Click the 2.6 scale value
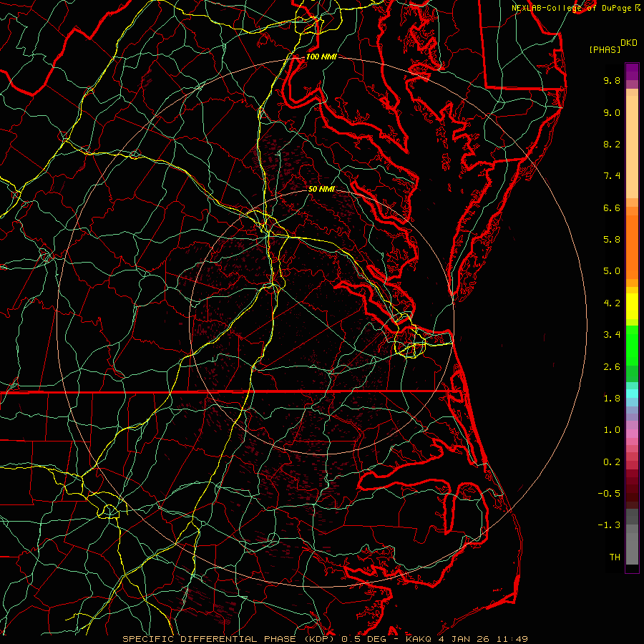644x644 pixels. click(612, 367)
